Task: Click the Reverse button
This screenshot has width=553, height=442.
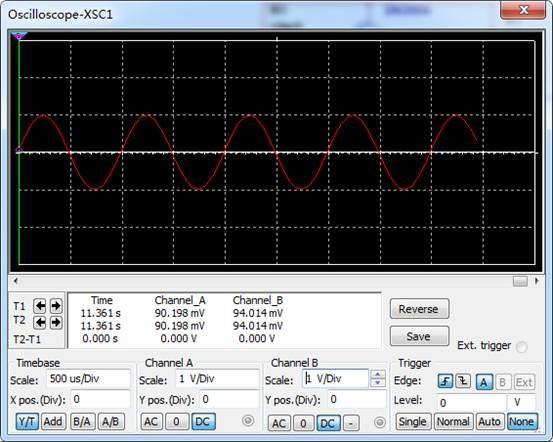Action: click(419, 309)
